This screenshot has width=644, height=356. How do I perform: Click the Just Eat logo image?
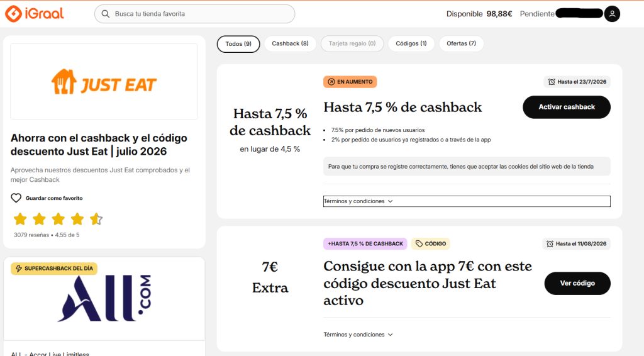coord(104,82)
